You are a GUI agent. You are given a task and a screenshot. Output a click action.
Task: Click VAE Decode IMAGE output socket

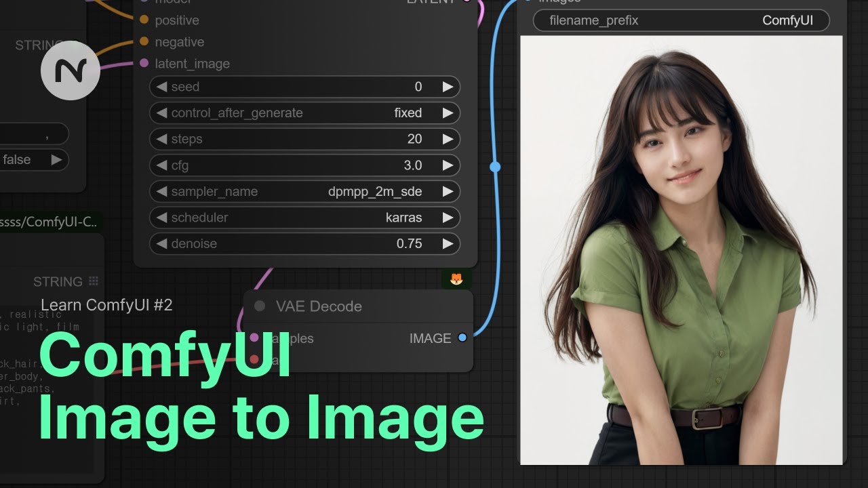(x=462, y=338)
